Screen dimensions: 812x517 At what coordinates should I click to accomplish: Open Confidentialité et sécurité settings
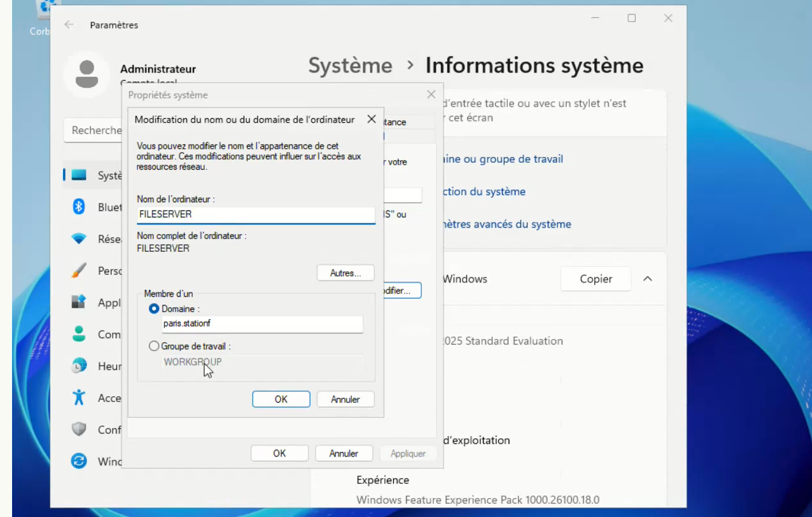(79, 429)
